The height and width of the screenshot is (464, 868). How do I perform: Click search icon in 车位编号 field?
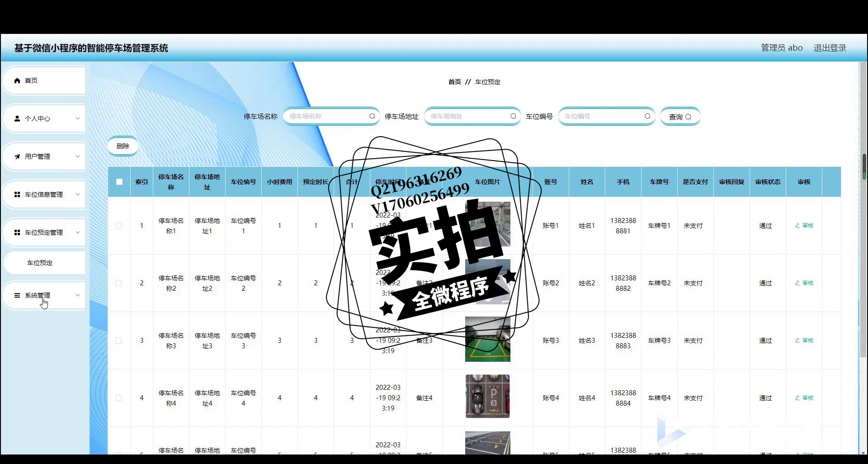647,116
